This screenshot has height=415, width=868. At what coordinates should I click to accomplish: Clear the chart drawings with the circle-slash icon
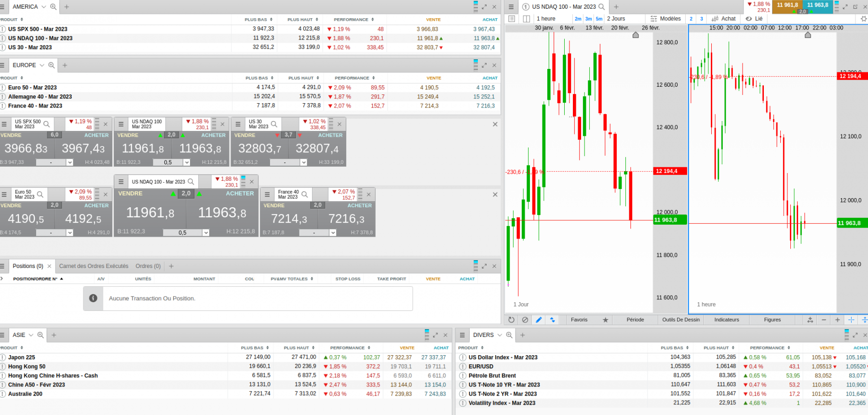pos(525,320)
